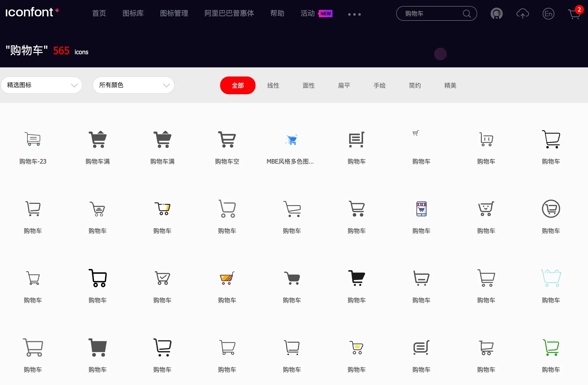The width and height of the screenshot is (588, 385).
Task: Filter by 线性 style
Action: [273, 85]
